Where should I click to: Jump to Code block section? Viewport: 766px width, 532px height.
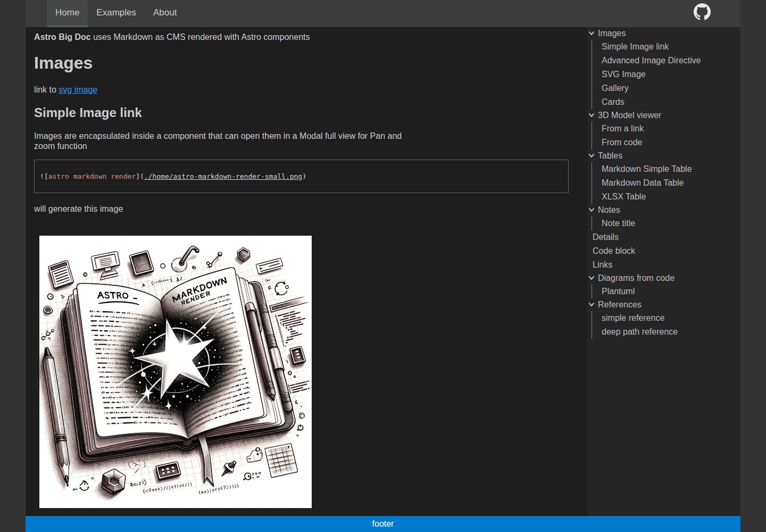614,251
